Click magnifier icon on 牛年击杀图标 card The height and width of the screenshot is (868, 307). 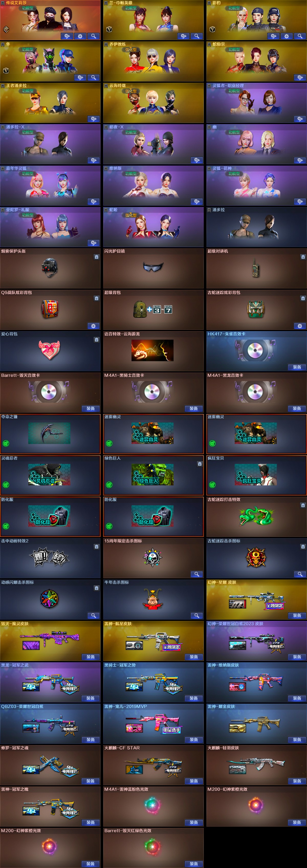coord(196,616)
